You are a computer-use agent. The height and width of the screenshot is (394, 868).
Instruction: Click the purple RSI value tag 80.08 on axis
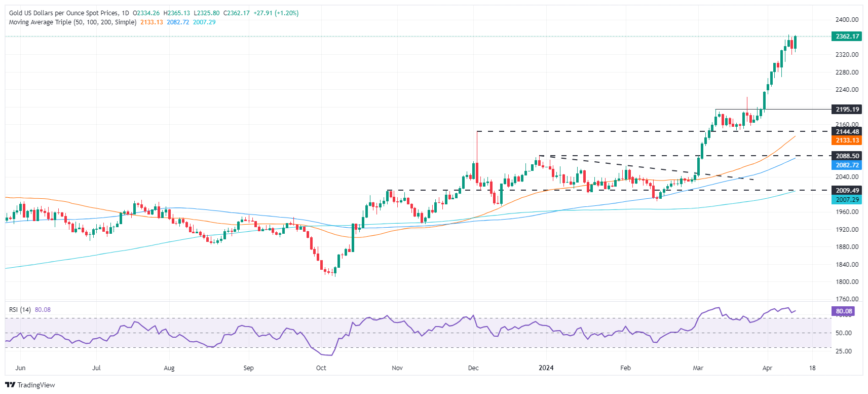pyautogui.click(x=844, y=311)
